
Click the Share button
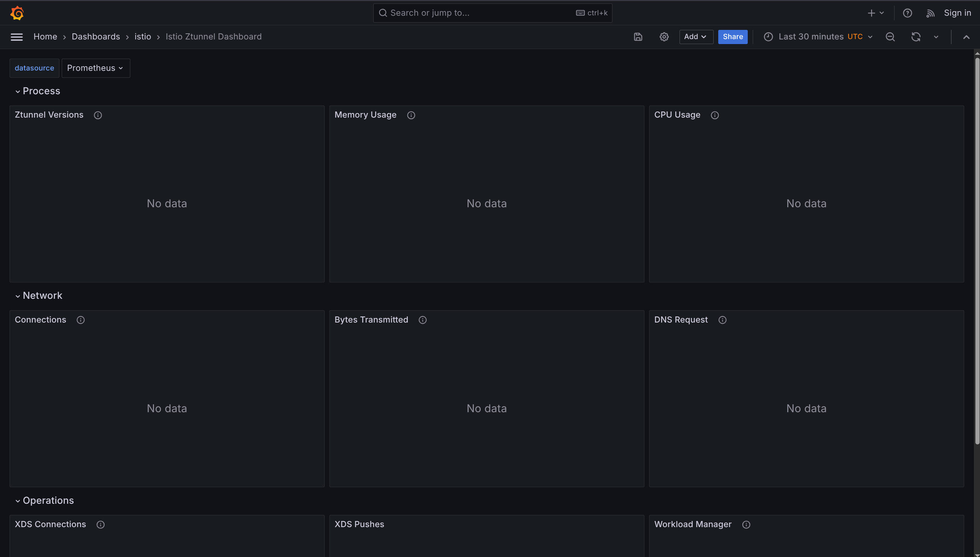tap(732, 37)
